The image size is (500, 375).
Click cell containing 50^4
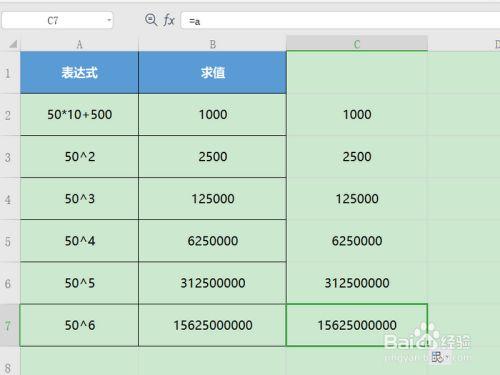79,241
